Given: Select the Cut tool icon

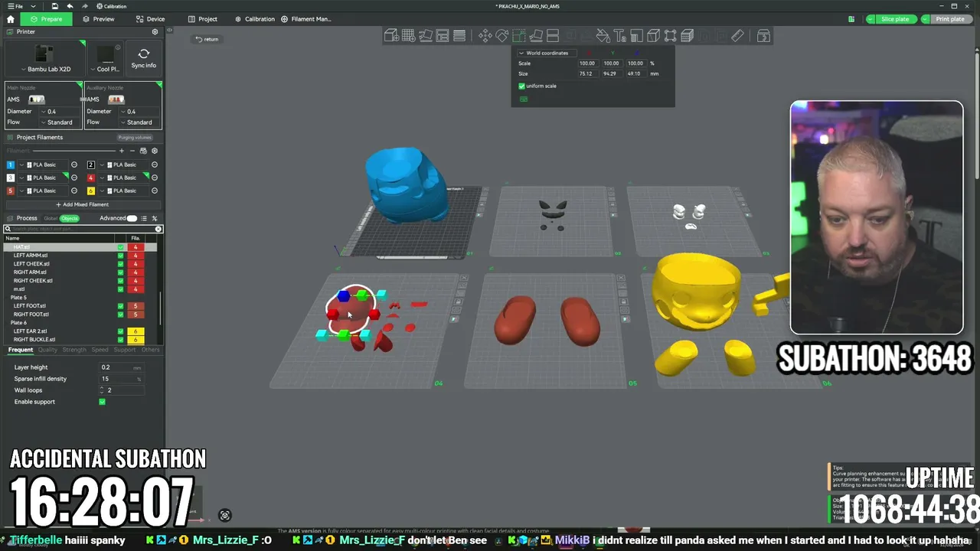Looking at the screenshot, I should [553, 36].
